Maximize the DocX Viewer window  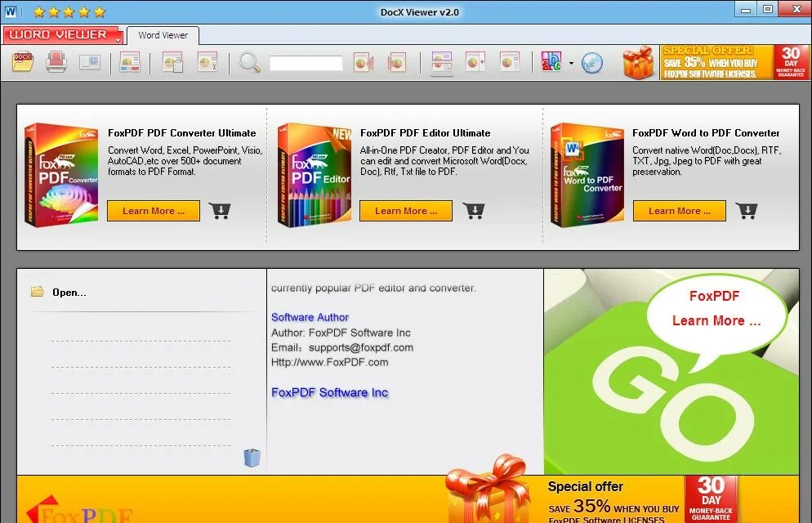click(769, 9)
